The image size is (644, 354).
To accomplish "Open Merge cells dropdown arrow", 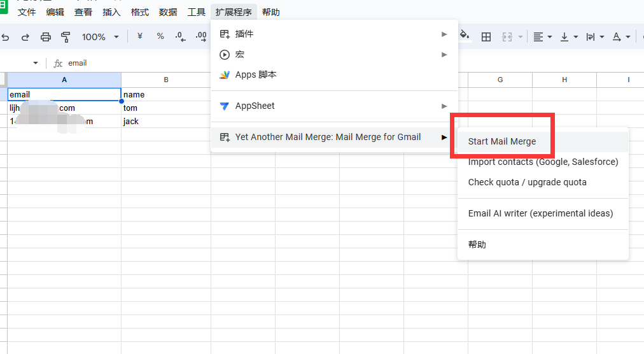I will pyautogui.click(x=521, y=37).
